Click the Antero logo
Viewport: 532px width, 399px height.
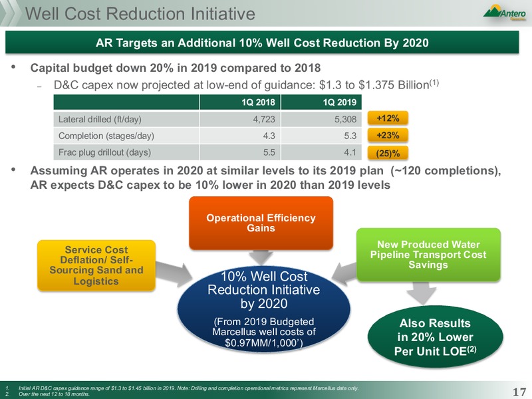click(505, 13)
